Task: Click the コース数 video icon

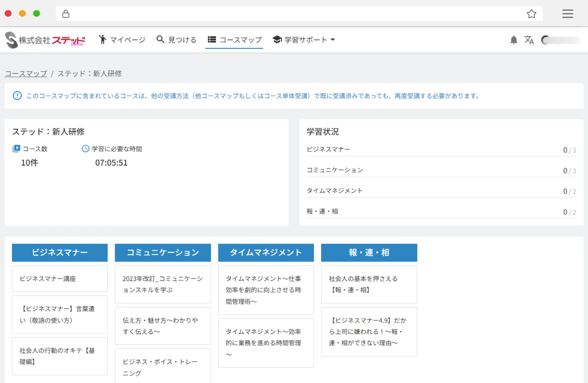Action: pos(16,148)
